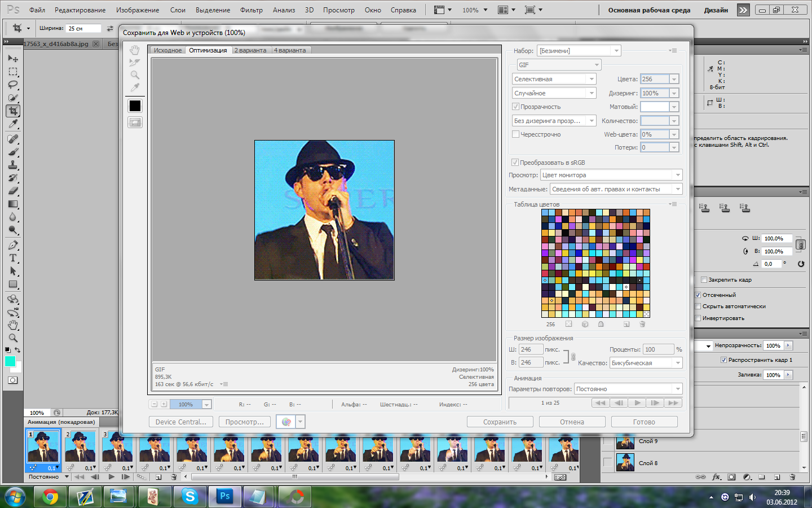Screen dimensions: 812x508
Task: Open the Селективная color reduction dropdown
Action: click(554, 79)
